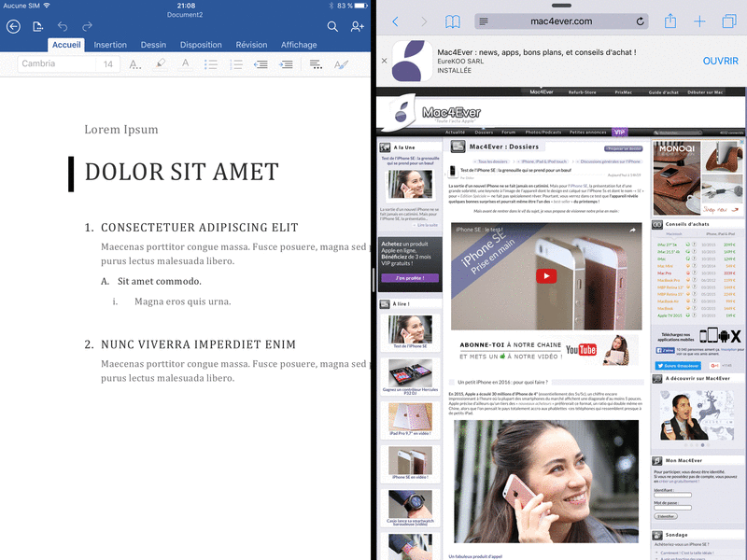Select the text highlight color tool
This screenshot has width=747, height=560.
[x=161, y=63]
